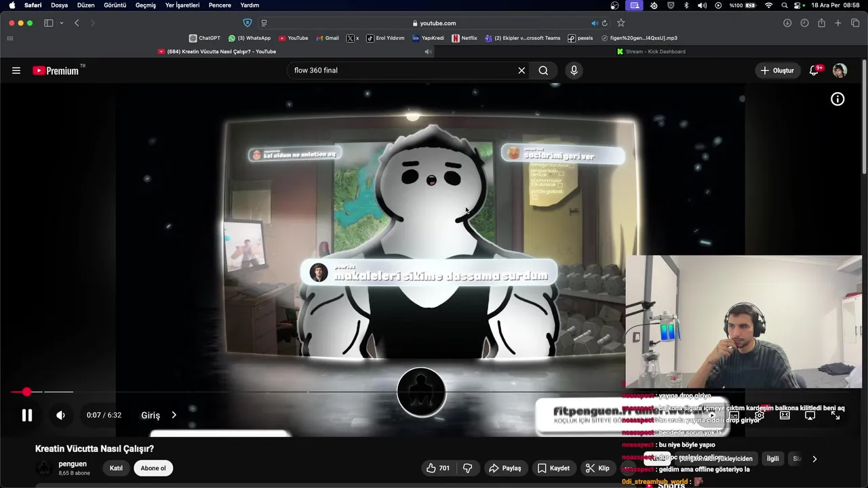Screen dimensions: 868x488
Task: Open the privacy shield report icon
Action: click(247, 23)
